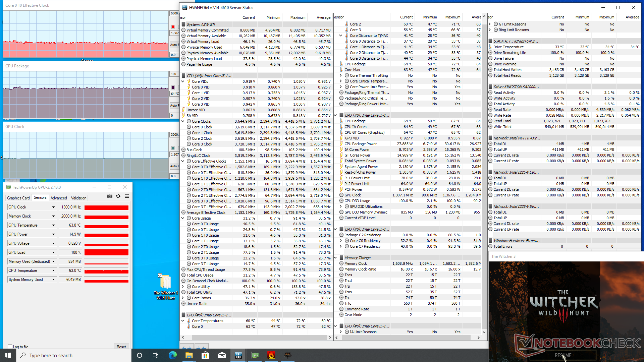
Task: Select the Sensors tab in GPU-Z
Action: click(40, 197)
